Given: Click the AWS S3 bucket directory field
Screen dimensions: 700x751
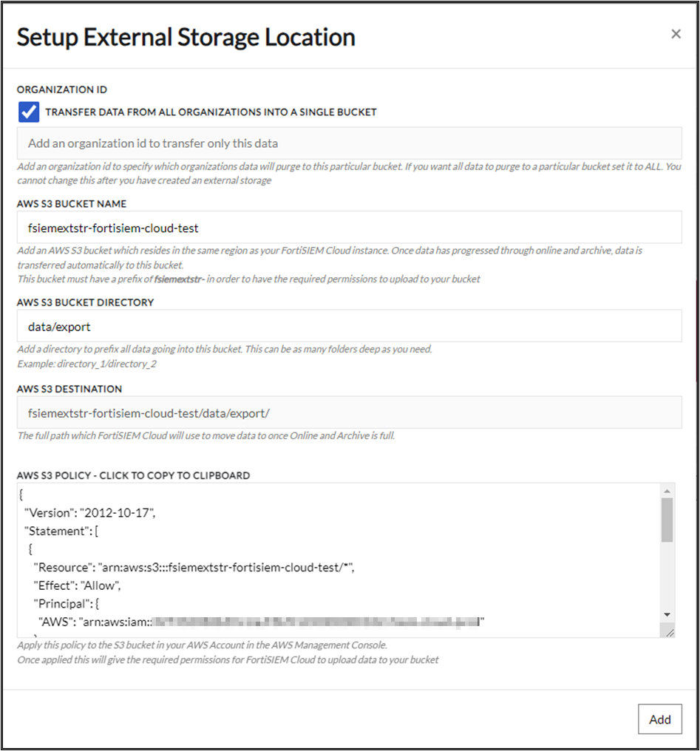Looking at the screenshot, I should (349, 326).
